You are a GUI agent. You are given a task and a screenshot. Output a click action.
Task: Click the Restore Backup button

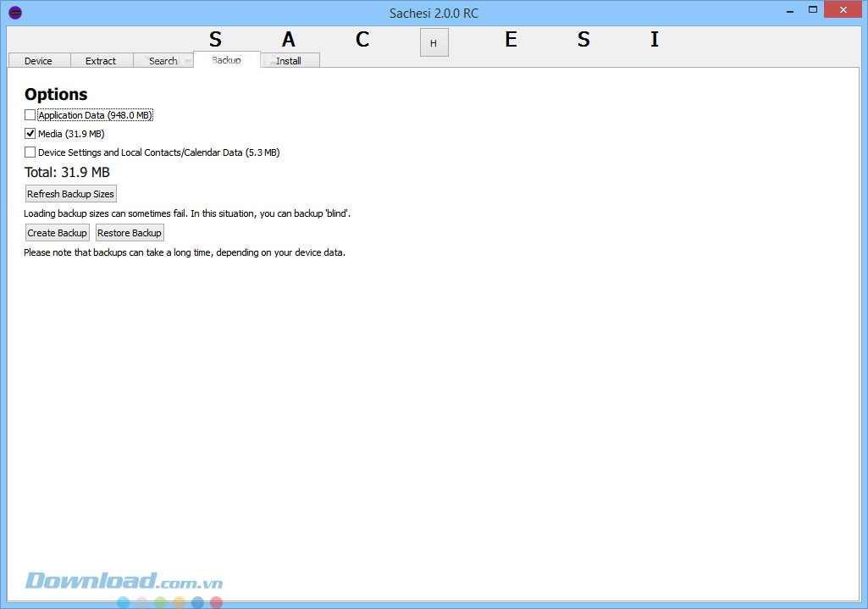coord(130,233)
